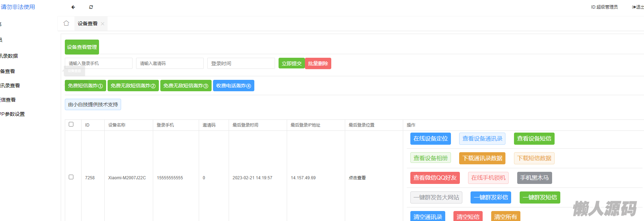
Task: Open 通讯录查看 in the sidebar
Action: pyautogui.click(x=10, y=86)
